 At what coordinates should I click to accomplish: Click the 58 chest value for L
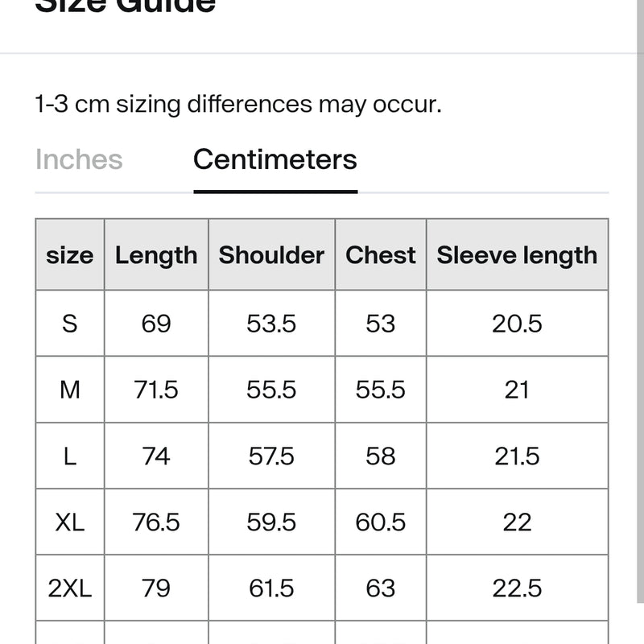click(x=380, y=456)
